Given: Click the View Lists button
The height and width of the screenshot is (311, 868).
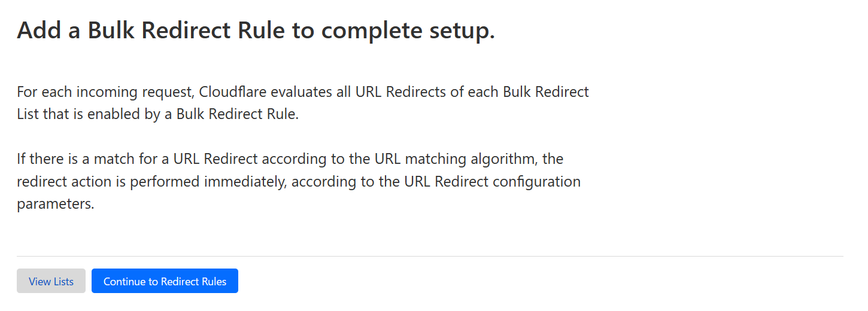Looking at the screenshot, I should click(x=51, y=281).
